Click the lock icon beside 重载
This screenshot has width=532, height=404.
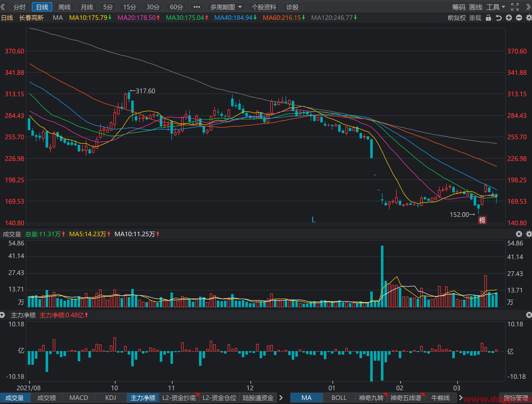tap(488, 18)
